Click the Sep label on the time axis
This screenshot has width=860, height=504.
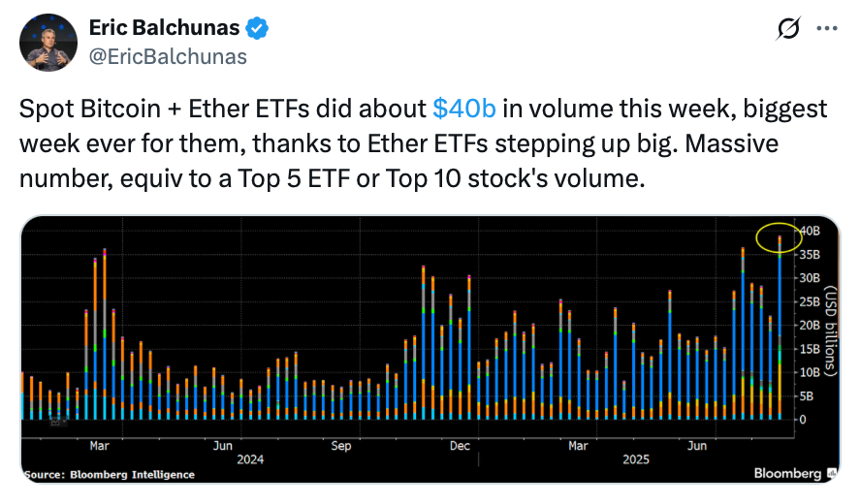click(x=340, y=446)
